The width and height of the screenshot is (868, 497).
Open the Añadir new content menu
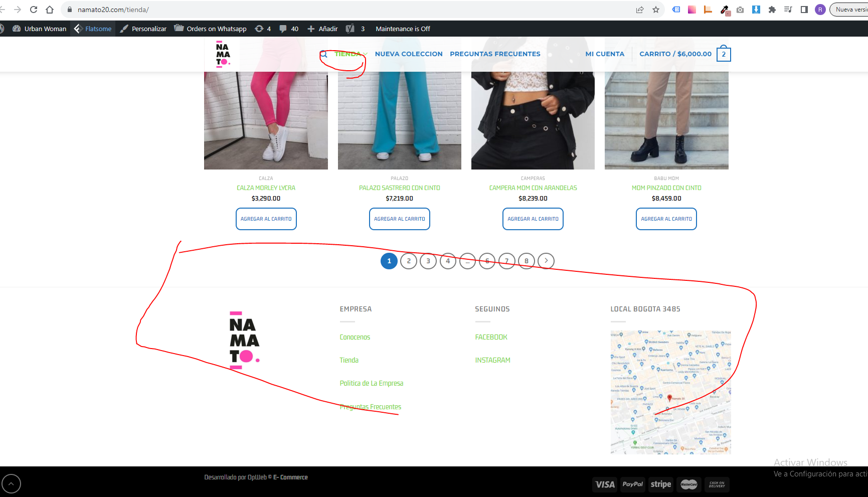(322, 29)
